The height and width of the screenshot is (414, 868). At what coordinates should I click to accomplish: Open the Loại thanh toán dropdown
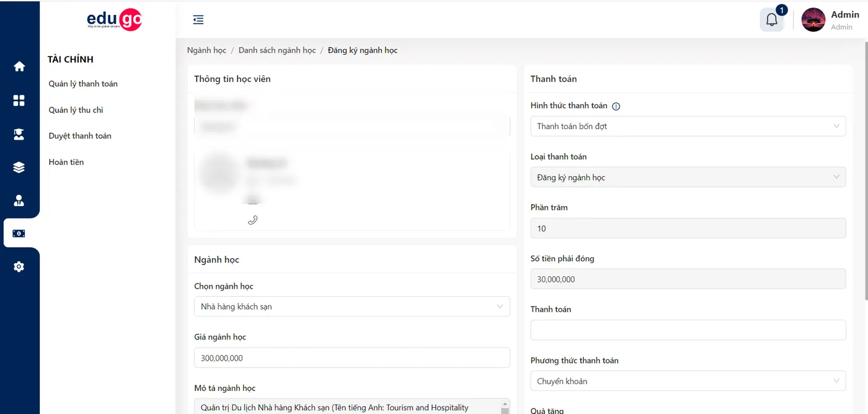point(688,177)
